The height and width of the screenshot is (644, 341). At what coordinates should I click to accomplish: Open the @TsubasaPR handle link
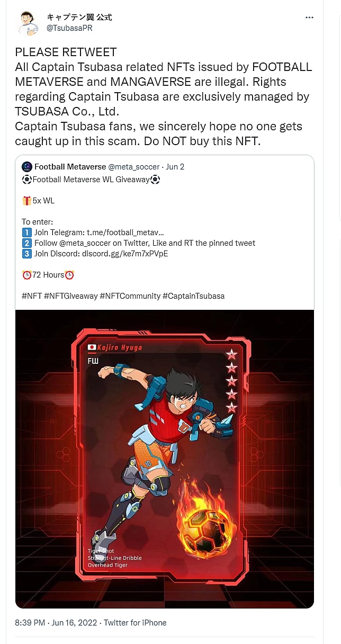click(x=69, y=28)
